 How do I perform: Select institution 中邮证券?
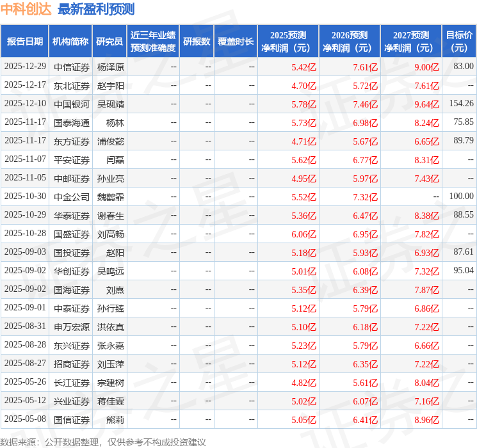[x=72, y=179]
